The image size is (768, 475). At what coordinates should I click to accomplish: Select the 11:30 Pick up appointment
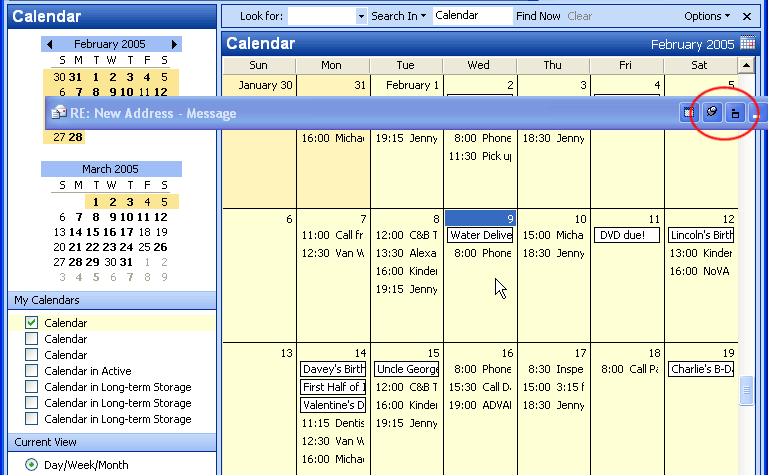click(x=480, y=156)
